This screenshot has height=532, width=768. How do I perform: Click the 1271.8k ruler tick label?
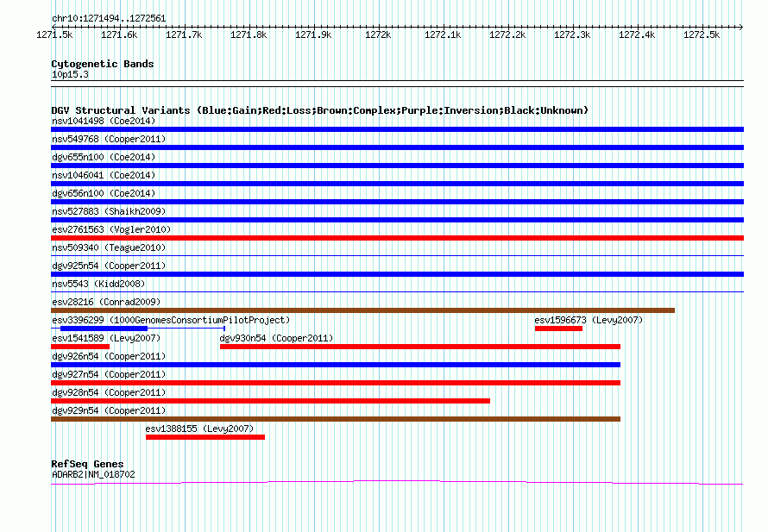point(249,34)
